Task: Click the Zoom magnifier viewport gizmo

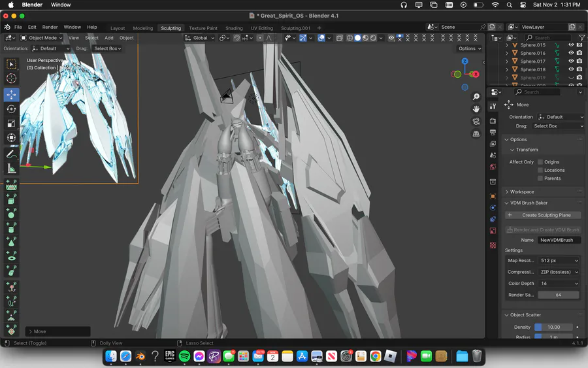Action: pyautogui.click(x=476, y=97)
